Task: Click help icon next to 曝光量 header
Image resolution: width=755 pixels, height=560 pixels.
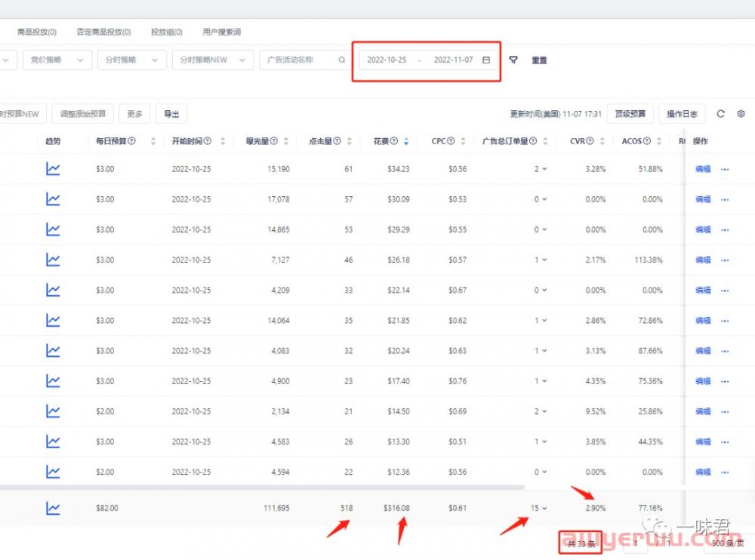Action: 273,141
